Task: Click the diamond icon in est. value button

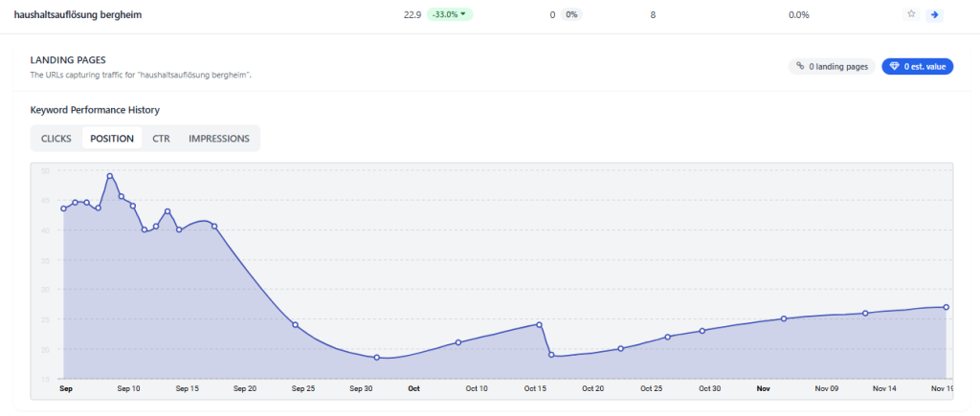Action: point(895,66)
